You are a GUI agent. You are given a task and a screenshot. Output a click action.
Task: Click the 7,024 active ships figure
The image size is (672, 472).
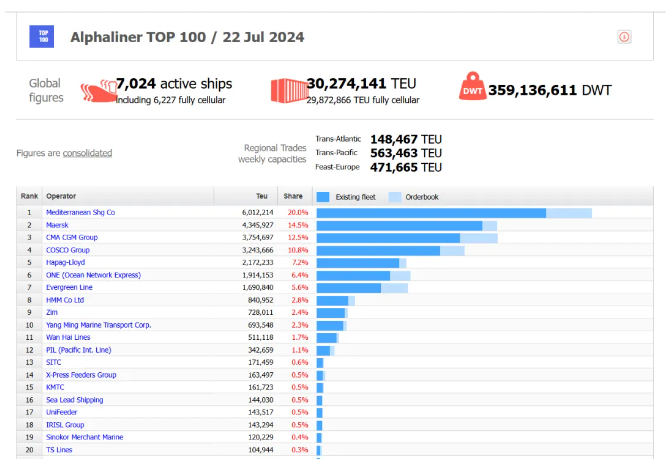coord(174,84)
